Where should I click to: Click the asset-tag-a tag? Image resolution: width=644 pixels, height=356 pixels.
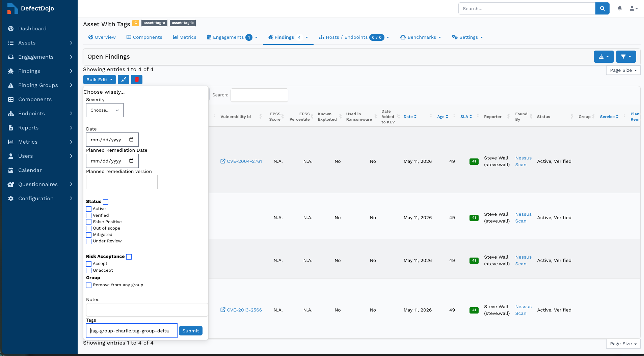point(154,23)
